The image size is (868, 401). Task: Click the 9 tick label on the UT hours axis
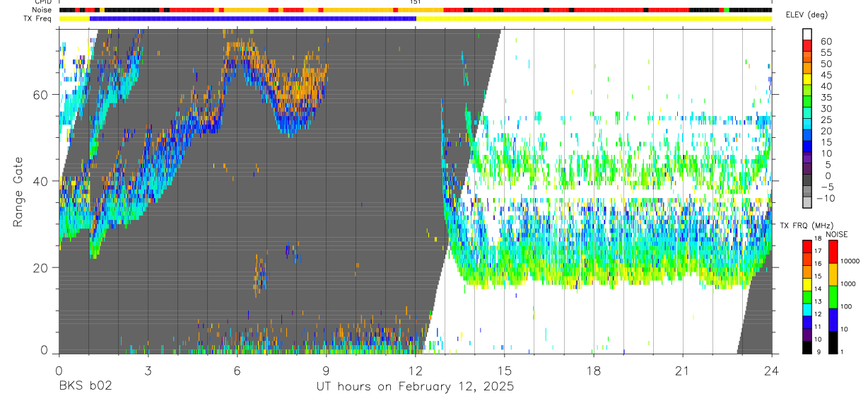tap(326, 371)
